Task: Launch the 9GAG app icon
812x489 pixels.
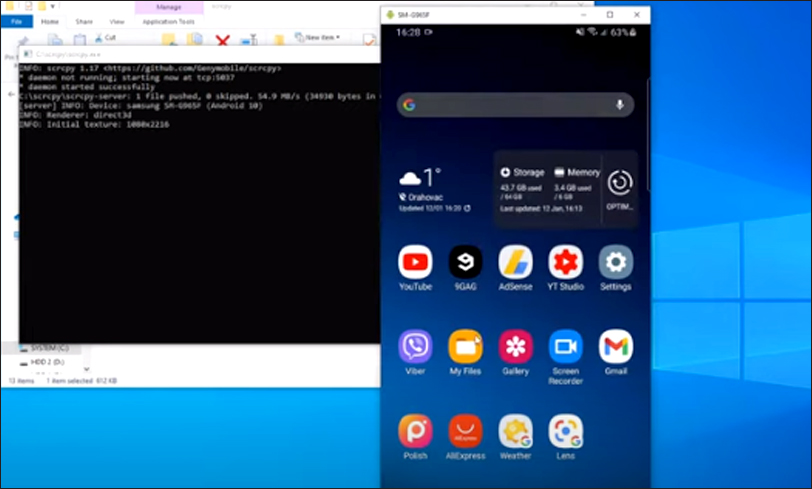Action: click(x=465, y=262)
